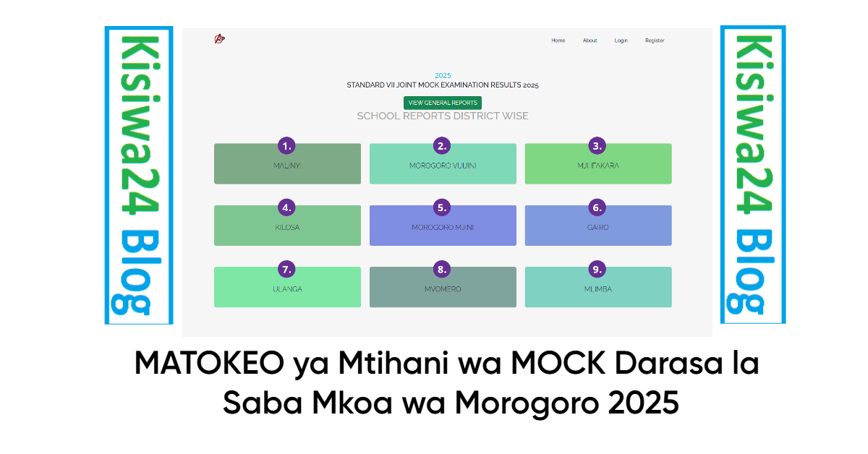Click the left Kisiwa24 Blog banner
The image size is (868, 454).
(139, 175)
